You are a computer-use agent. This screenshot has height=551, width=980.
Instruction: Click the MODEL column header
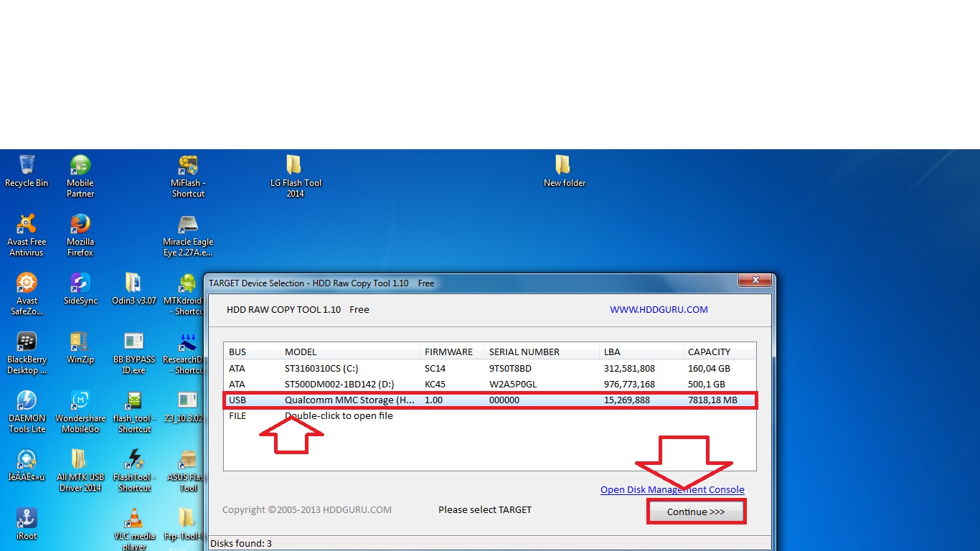click(350, 352)
